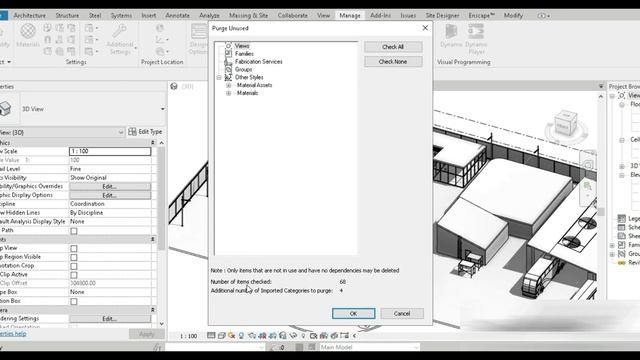The height and width of the screenshot is (360, 640).
Task: Open Shared Parameters from Settings panel
Action: 60,40
